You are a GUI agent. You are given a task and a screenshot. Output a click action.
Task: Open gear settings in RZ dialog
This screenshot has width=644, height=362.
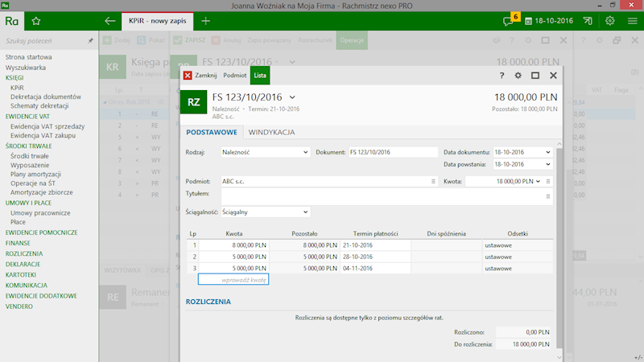coord(518,75)
